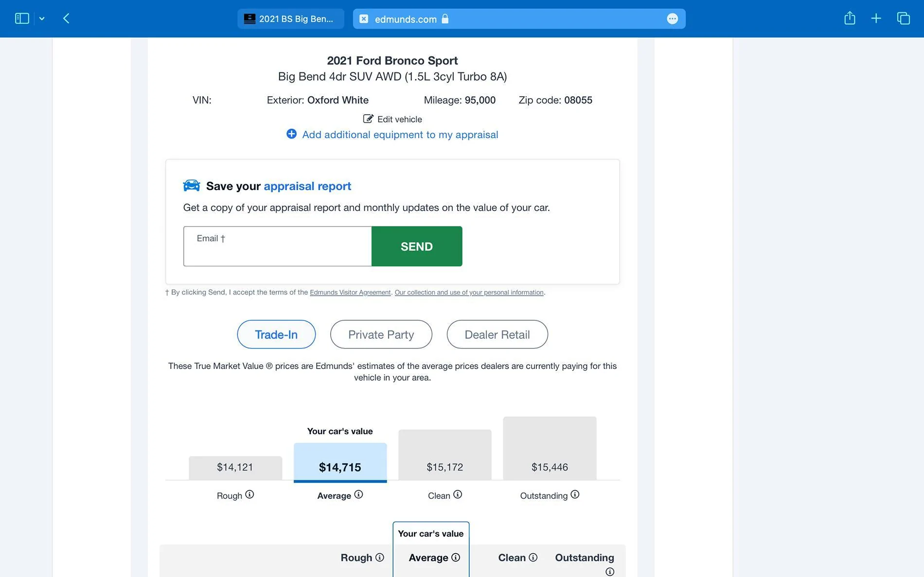Open the sidebar dropdown chevron

coord(42,18)
